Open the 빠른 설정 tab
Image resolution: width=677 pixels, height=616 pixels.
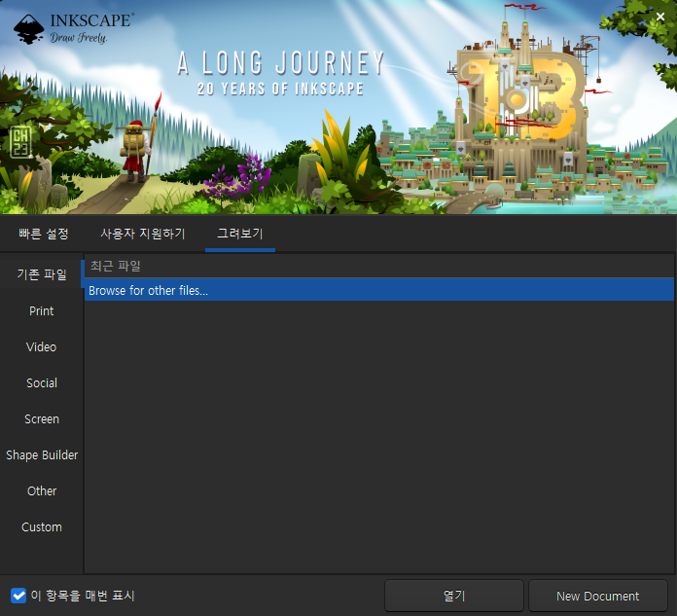[44, 234]
